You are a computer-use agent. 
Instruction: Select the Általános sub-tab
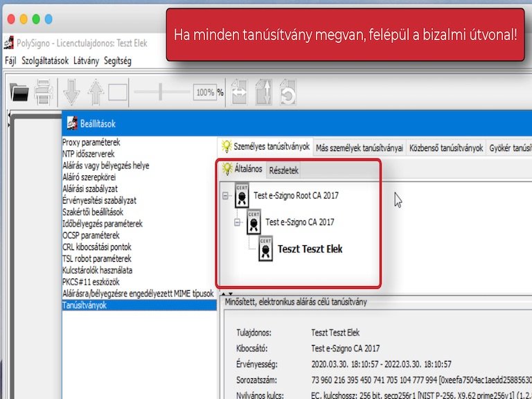[242, 169]
